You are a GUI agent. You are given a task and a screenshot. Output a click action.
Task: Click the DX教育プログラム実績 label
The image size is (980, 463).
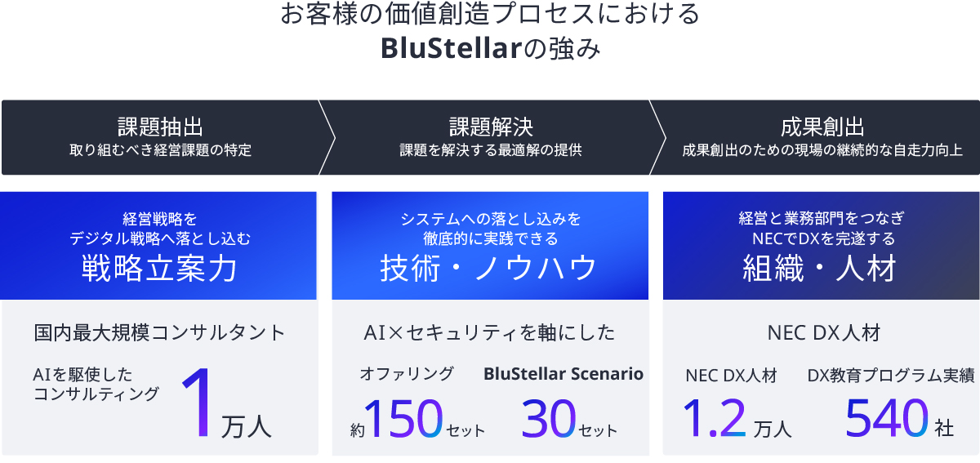[x=891, y=376]
